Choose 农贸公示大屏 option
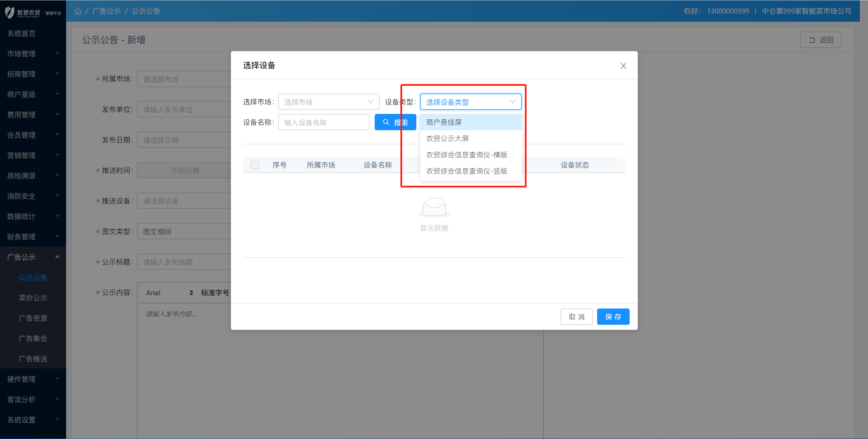Viewport: 868px width, 439px height. (x=447, y=139)
